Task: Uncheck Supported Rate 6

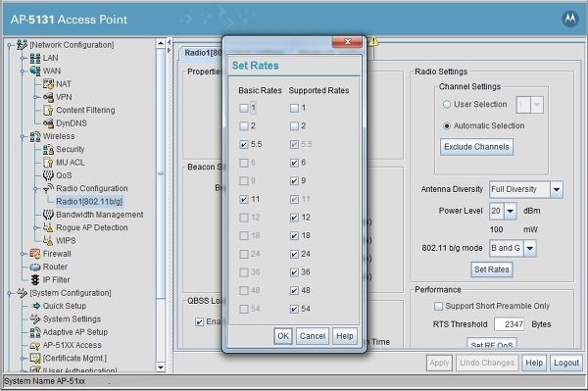Action: pos(294,163)
